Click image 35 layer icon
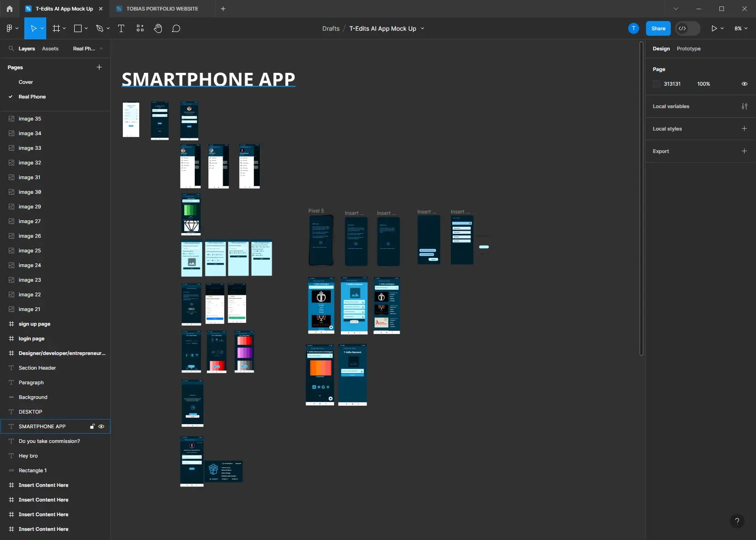Viewport: 756px width, 540px height. click(x=11, y=119)
